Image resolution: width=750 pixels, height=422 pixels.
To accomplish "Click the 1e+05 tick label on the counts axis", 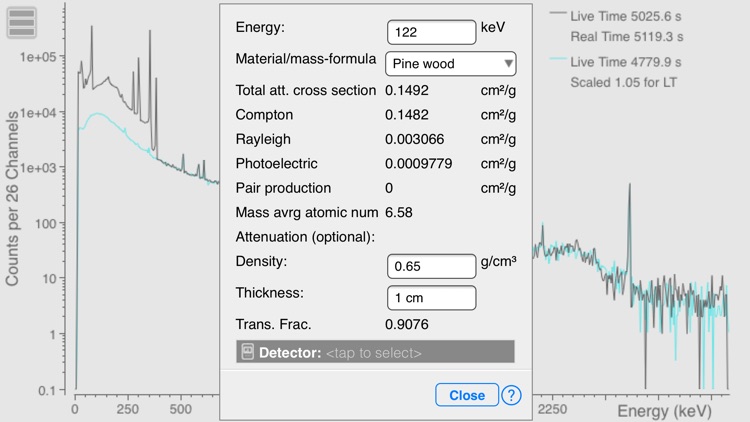I will tap(38, 57).
